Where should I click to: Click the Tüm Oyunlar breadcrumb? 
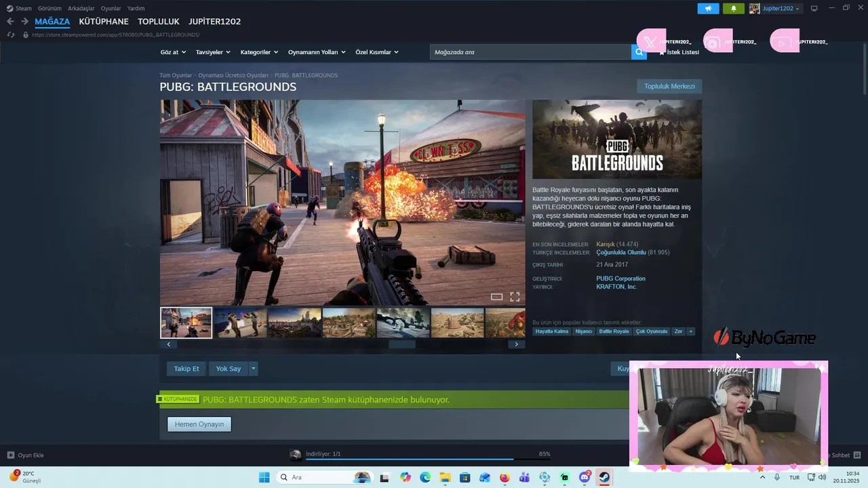point(176,75)
